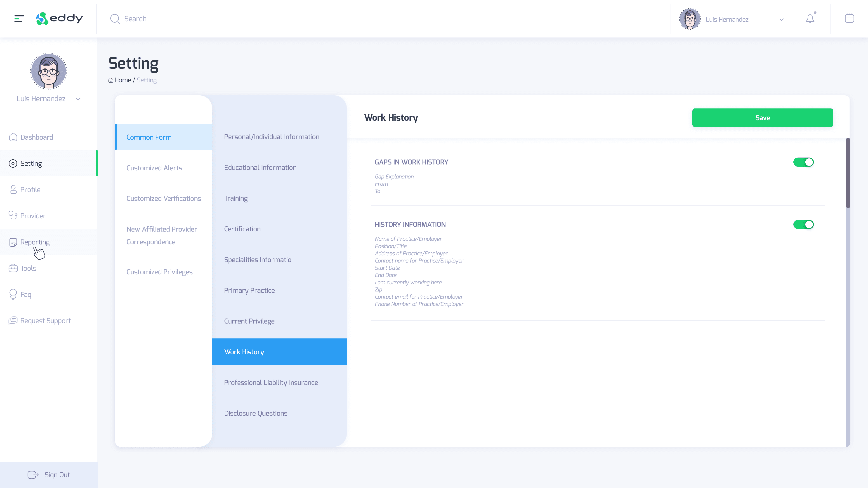Toggle the Gaps in Work History switch

[x=804, y=162]
